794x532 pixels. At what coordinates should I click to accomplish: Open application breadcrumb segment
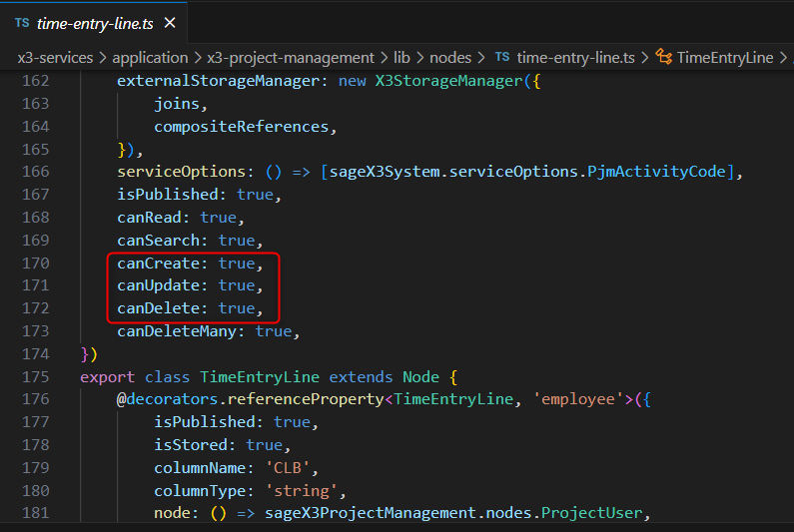[150, 58]
